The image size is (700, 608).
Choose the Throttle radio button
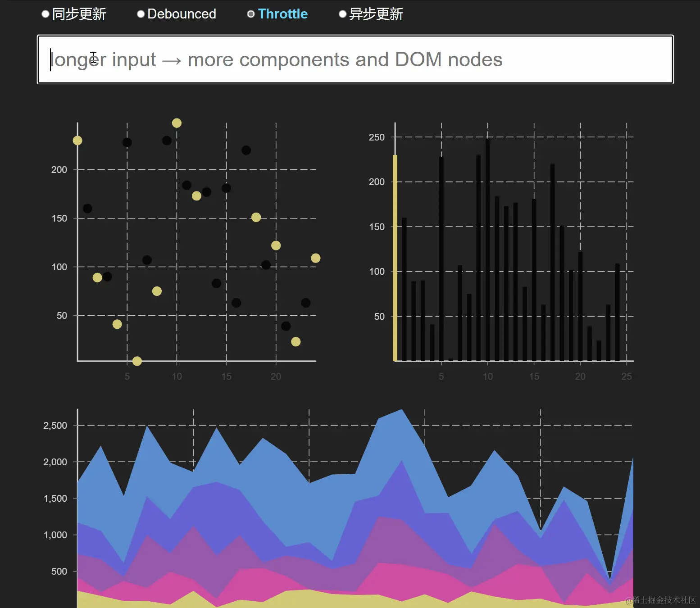point(251,14)
